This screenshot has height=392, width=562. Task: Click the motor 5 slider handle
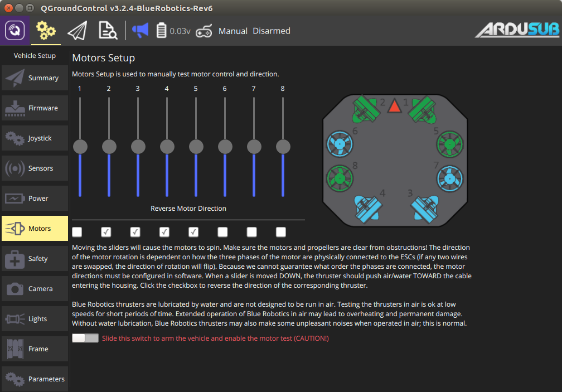196,147
